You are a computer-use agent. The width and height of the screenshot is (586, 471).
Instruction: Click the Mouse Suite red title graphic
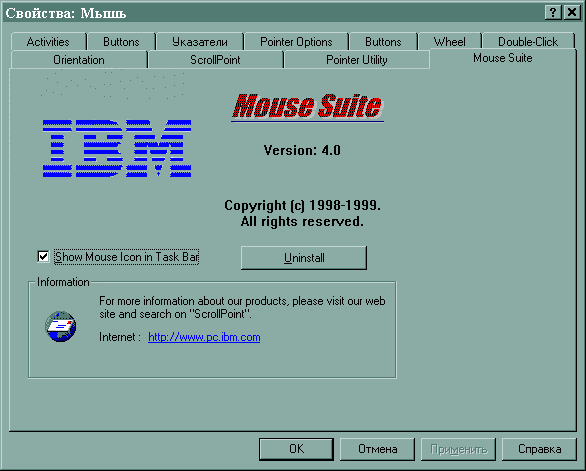[x=308, y=107]
